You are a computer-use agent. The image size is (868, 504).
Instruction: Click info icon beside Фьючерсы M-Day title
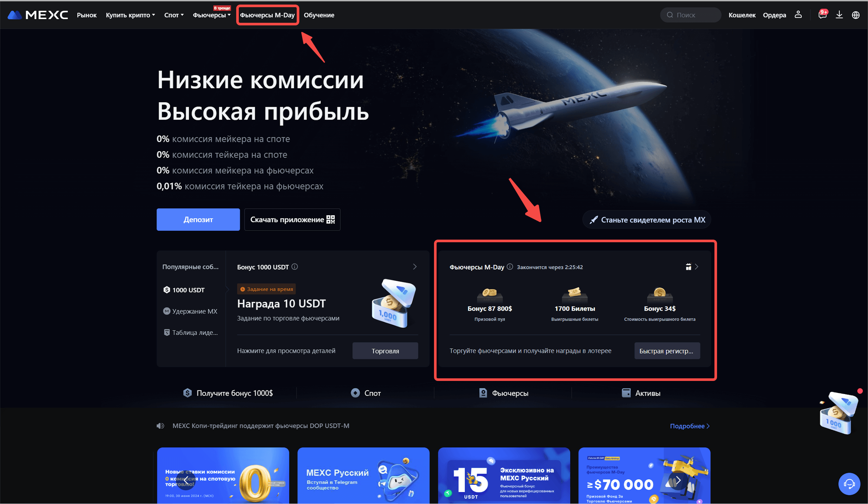pos(510,266)
